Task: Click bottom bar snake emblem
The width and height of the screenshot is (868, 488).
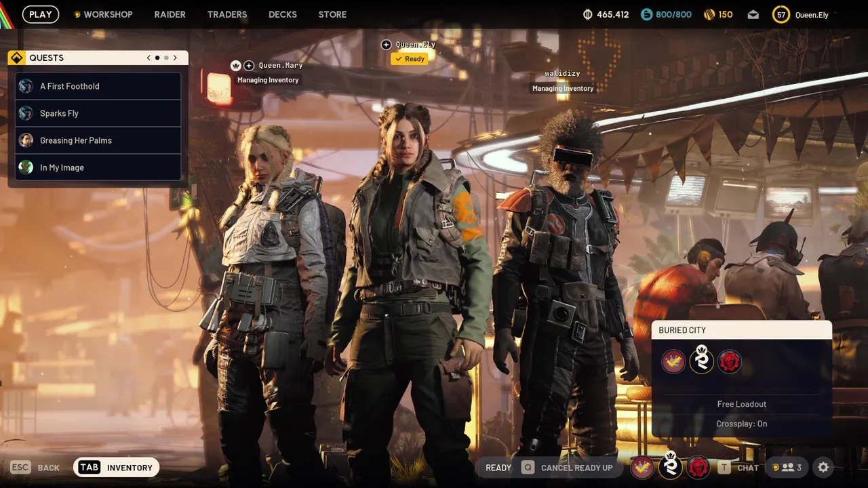Action: pyautogui.click(x=671, y=466)
